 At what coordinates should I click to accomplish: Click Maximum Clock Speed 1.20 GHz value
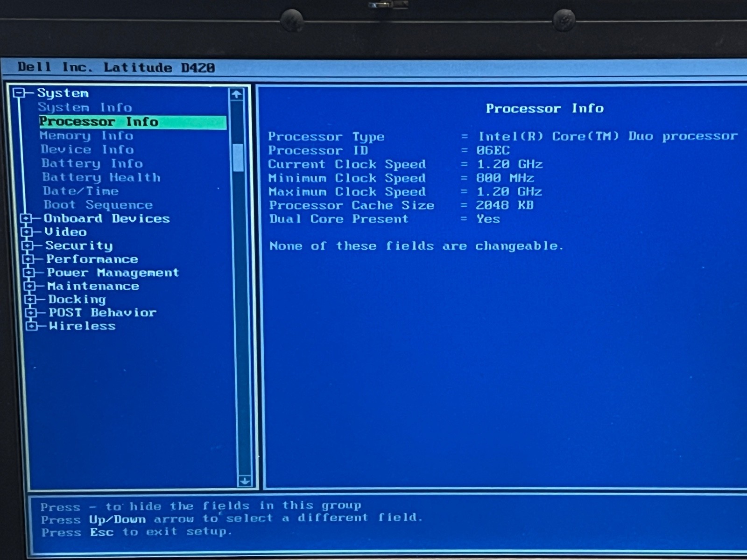tap(509, 192)
